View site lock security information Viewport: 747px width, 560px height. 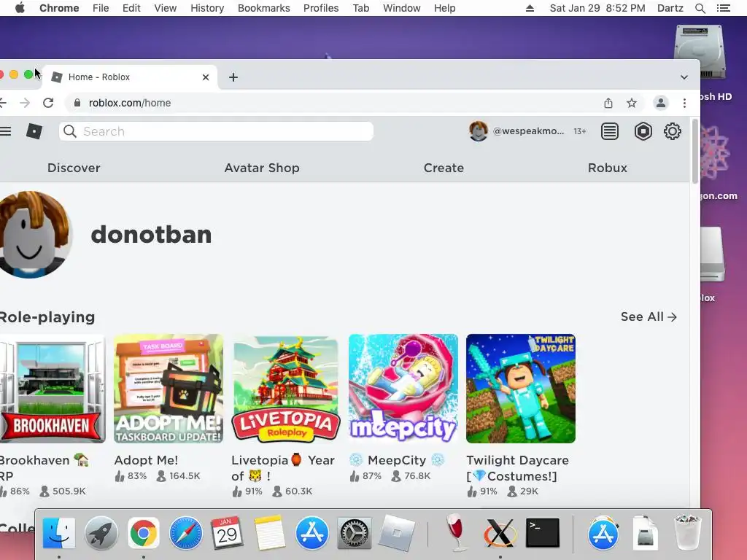click(77, 103)
